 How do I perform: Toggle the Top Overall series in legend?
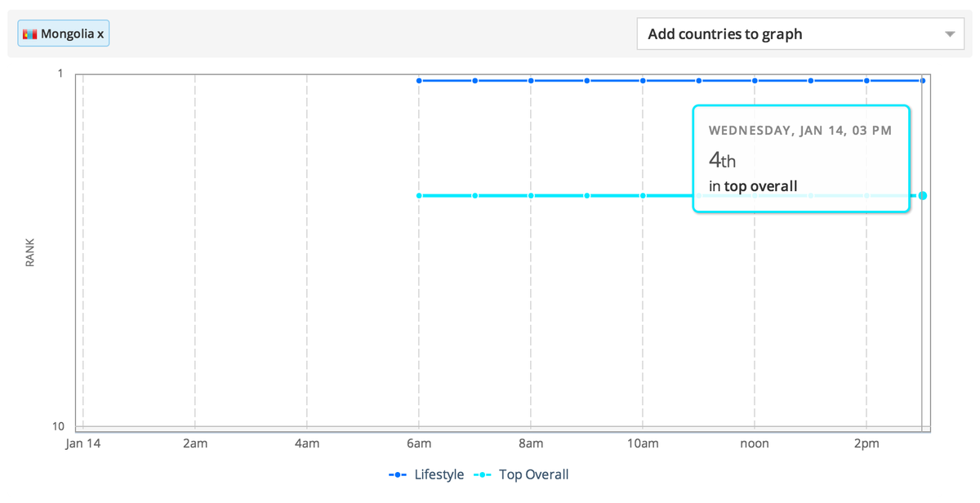[521, 474]
